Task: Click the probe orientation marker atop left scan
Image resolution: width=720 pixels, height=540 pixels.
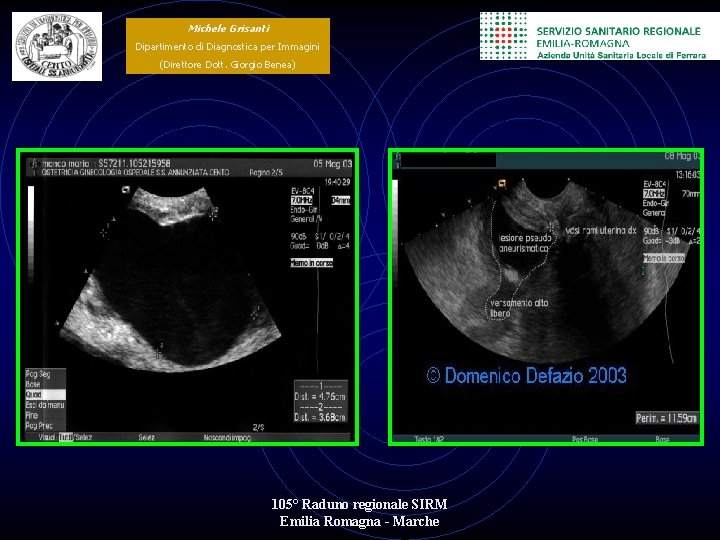Action: (126, 189)
